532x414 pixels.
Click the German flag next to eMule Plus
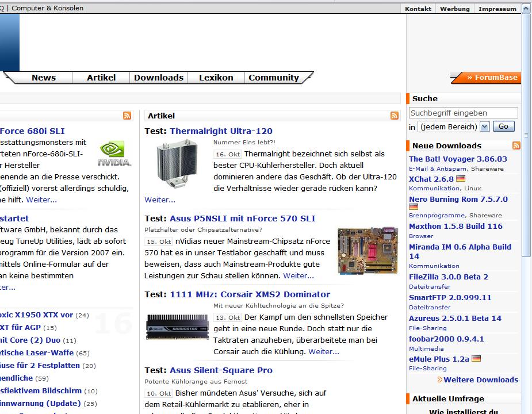tap(476, 358)
